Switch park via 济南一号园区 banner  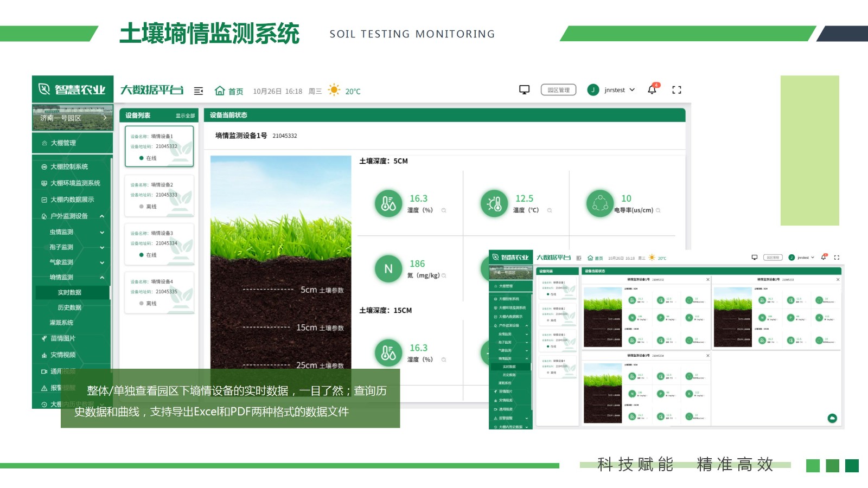coord(73,118)
